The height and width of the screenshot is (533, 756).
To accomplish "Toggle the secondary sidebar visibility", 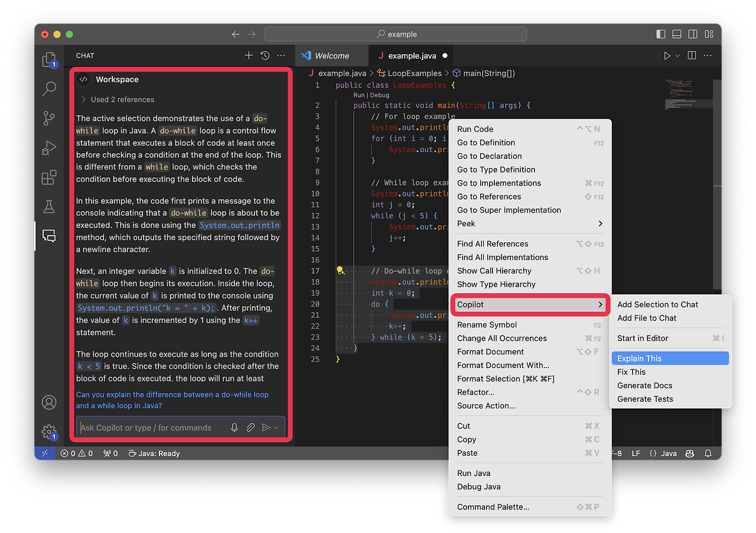I will pos(692,34).
